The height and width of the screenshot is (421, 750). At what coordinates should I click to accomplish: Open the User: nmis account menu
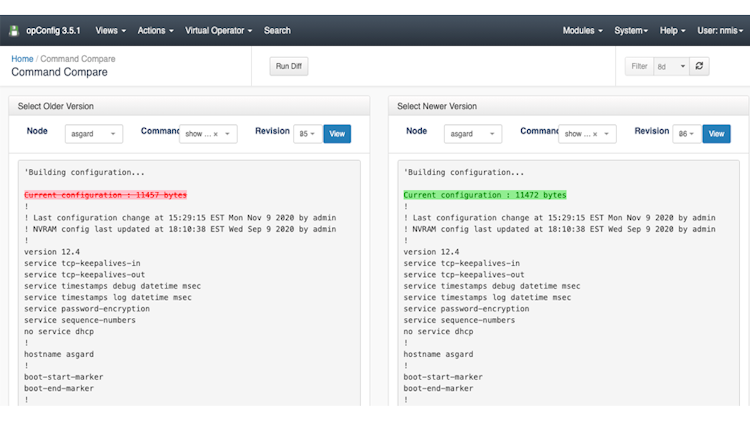720,31
